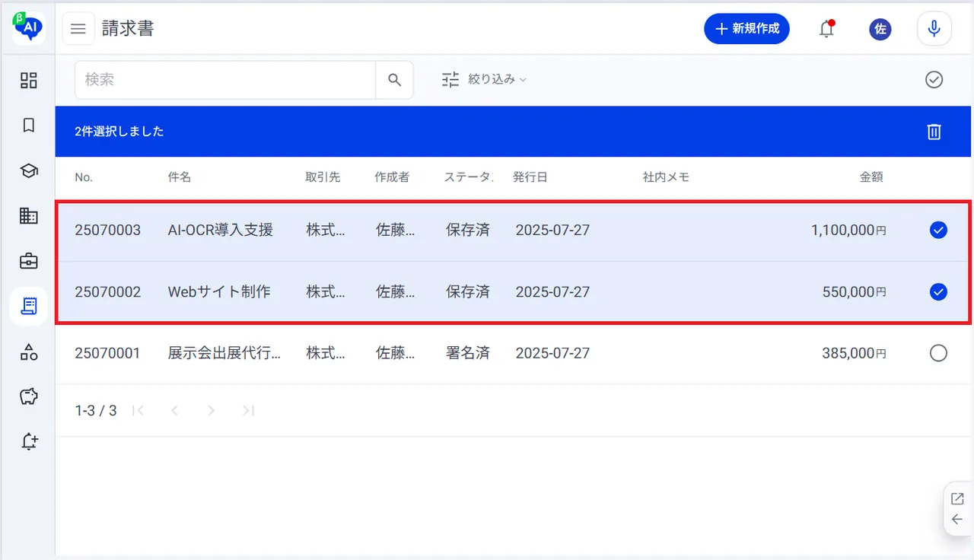Uncheck the Webサイト制作 row checkbox

click(x=938, y=291)
